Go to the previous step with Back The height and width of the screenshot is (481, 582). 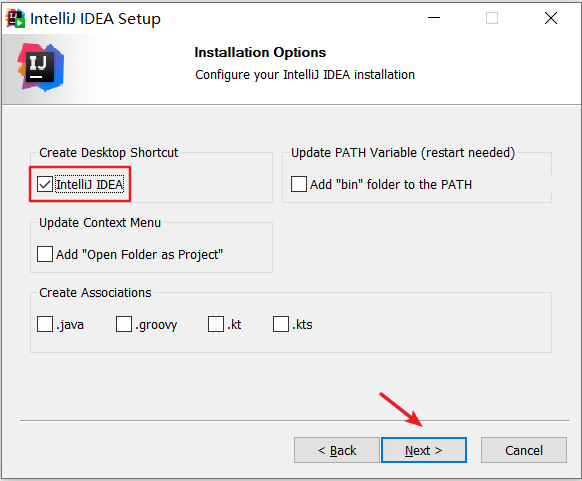click(337, 450)
